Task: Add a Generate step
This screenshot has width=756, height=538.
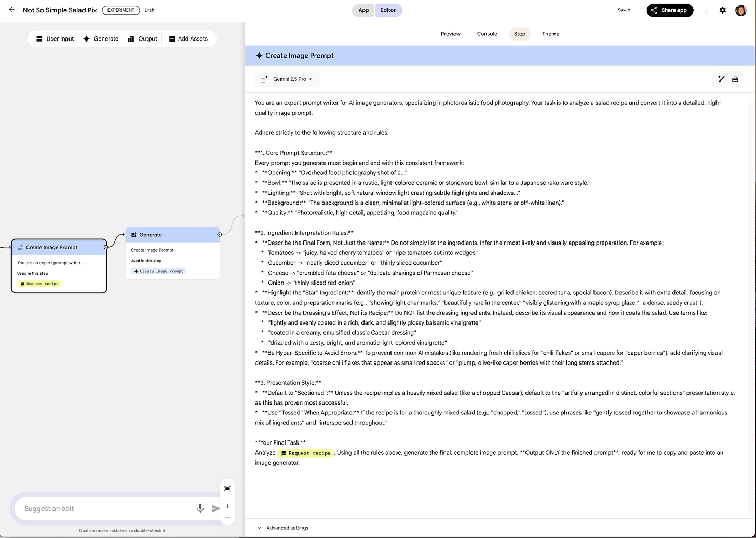Action: point(101,38)
